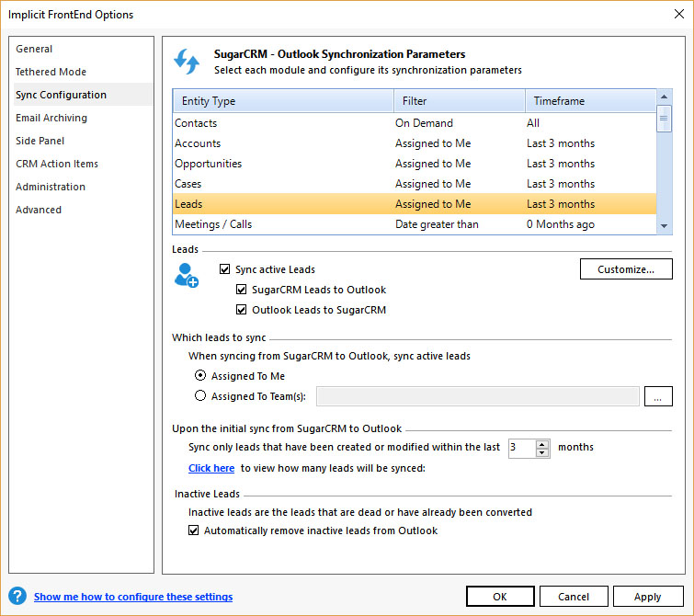
Task: Uncheck the Sync active Leads checkbox
Action: (x=225, y=269)
